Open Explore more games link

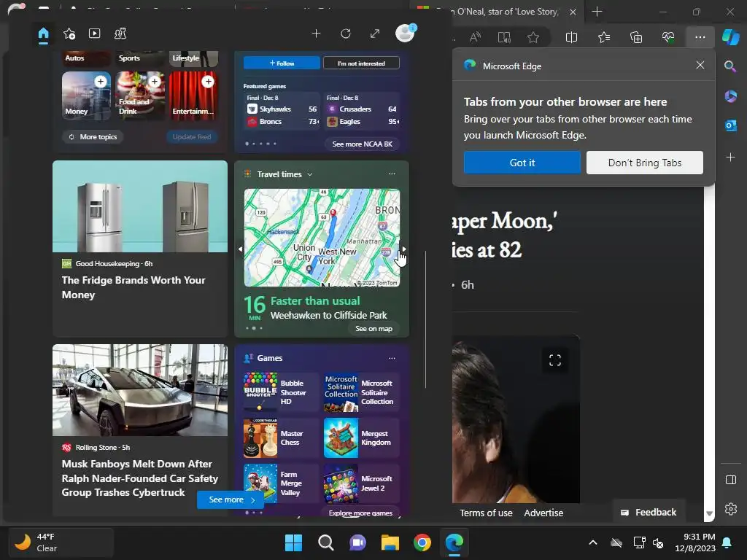[360, 513]
